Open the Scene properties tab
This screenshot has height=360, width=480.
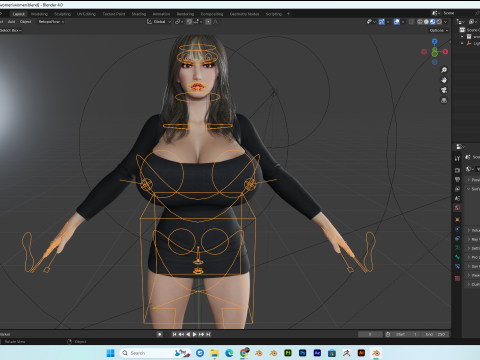point(457,198)
